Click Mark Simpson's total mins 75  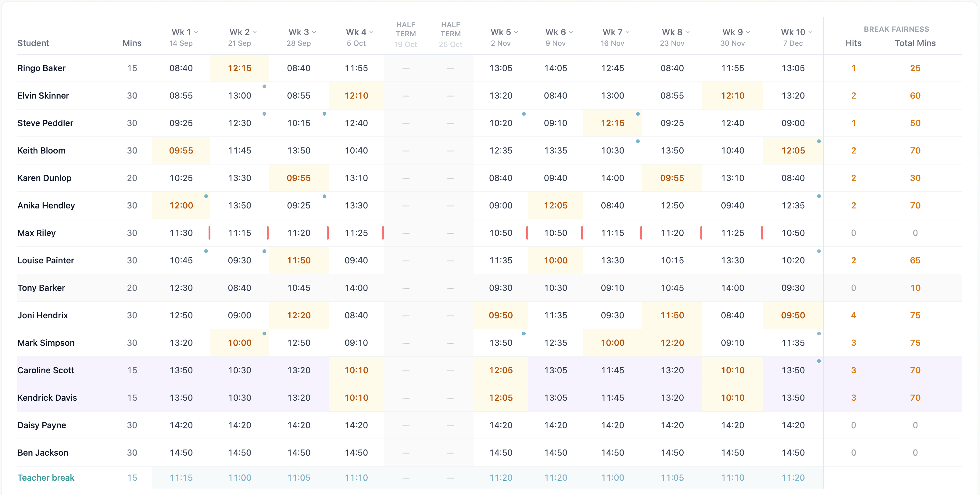(915, 343)
